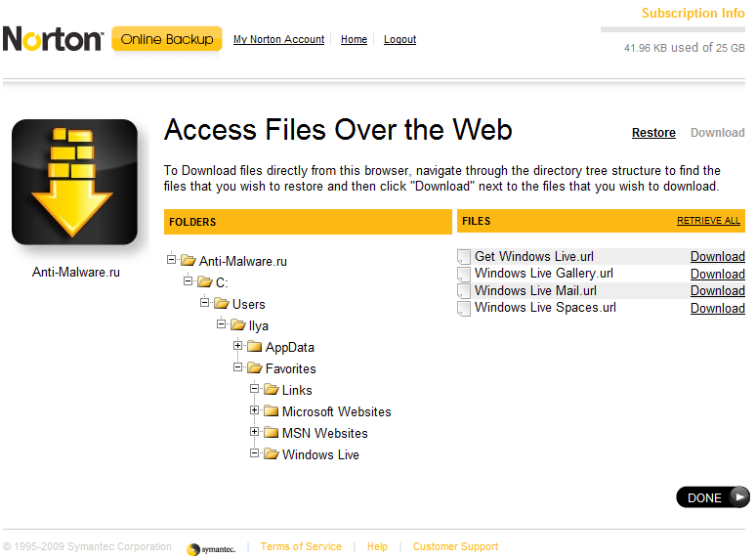Click the Online Backup badge
756x558 pixels.
(167, 39)
